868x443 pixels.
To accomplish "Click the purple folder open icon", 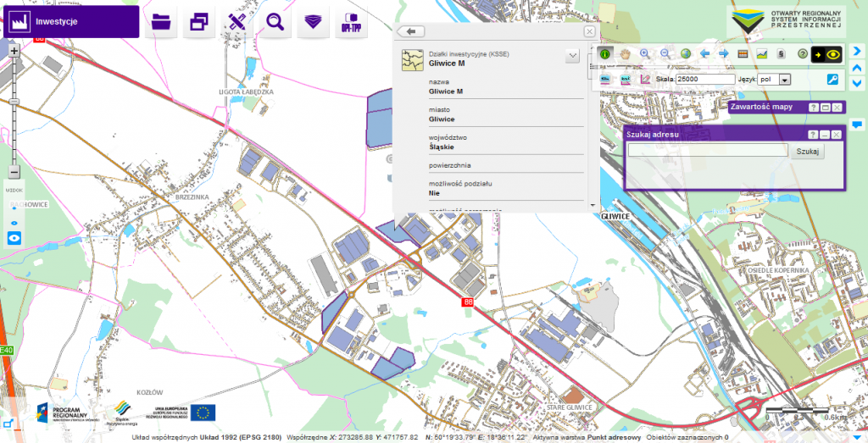I will point(161,22).
